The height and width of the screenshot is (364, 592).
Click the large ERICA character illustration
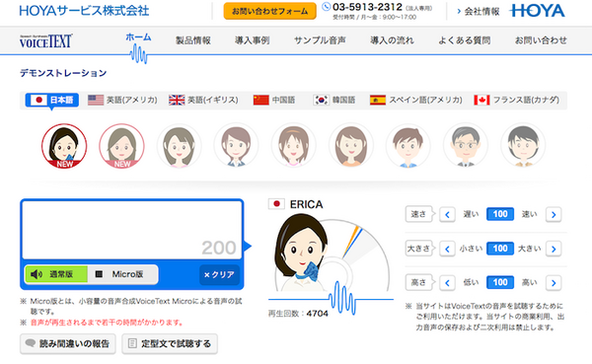tap(302, 253)
